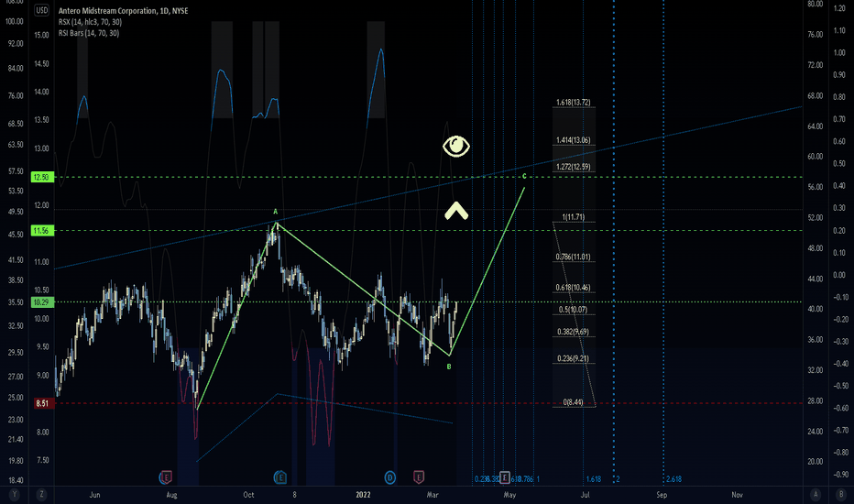
Task: Click the Sep label on time axis
Action: [x=662, y=495]
